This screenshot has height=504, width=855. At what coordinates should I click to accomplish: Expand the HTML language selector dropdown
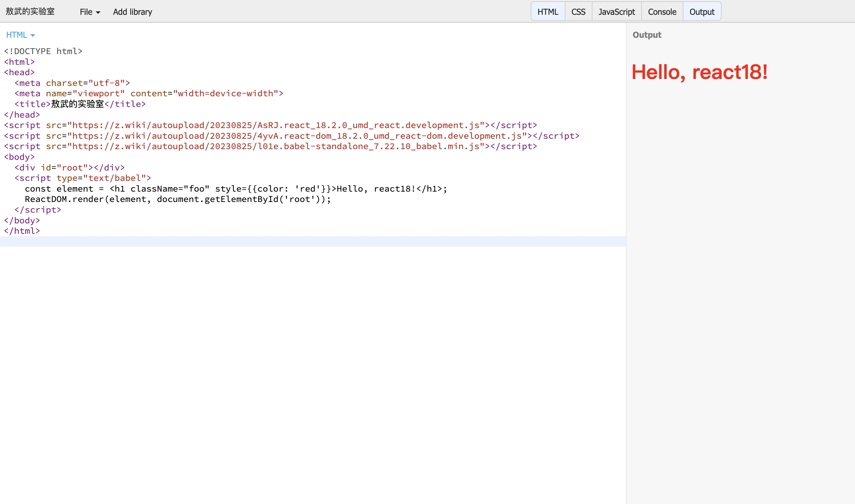(21, 35)
